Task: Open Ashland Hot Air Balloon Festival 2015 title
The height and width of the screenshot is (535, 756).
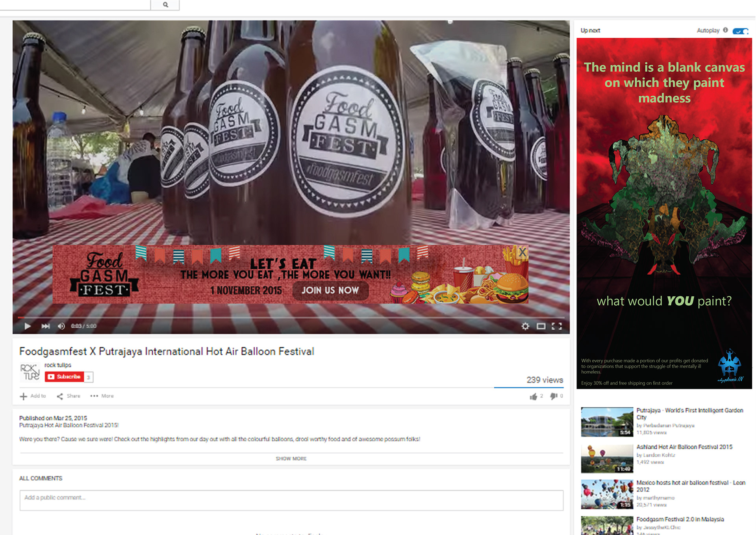Action: [685, 447]
